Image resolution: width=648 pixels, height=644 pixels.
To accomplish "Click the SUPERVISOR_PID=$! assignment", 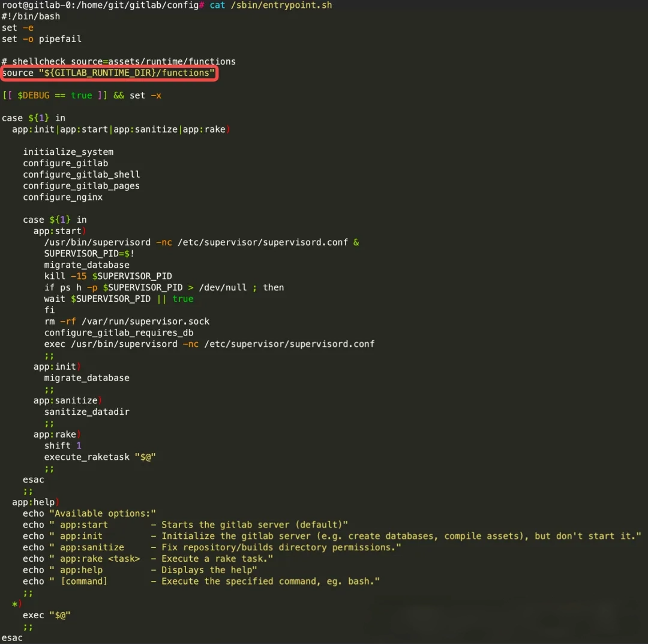I will click(x=89, y=254).
